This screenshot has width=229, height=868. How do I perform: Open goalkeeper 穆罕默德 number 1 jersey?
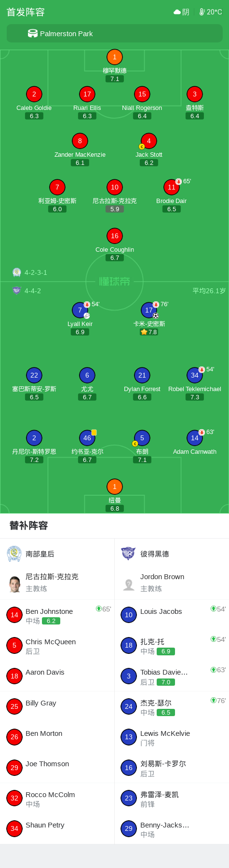pyautogui.click(x=115, y=57)
